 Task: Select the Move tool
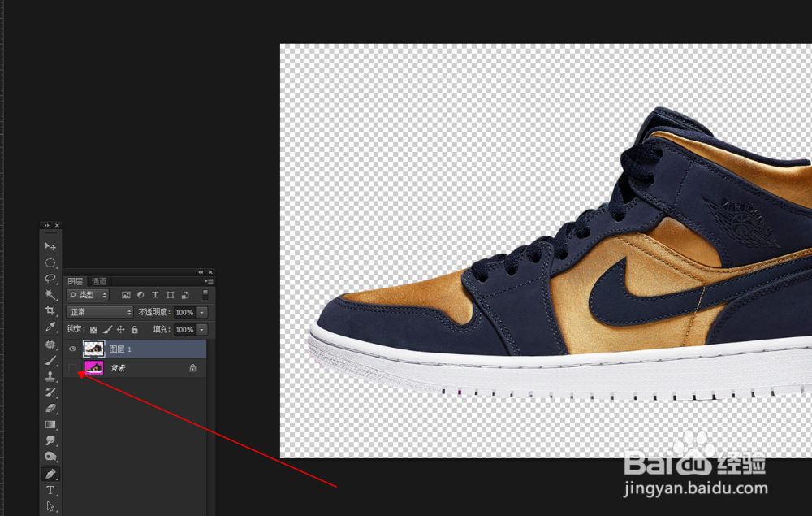click(50, 246)
